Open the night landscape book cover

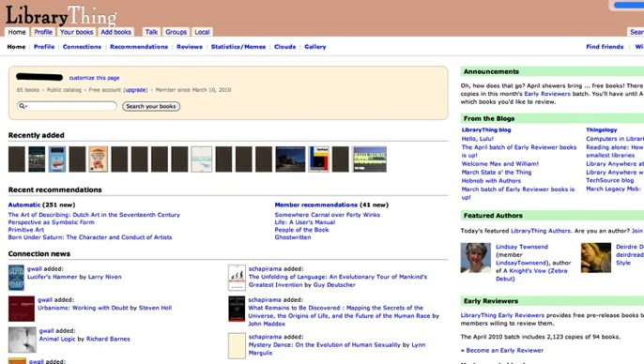tap(290, 159)
